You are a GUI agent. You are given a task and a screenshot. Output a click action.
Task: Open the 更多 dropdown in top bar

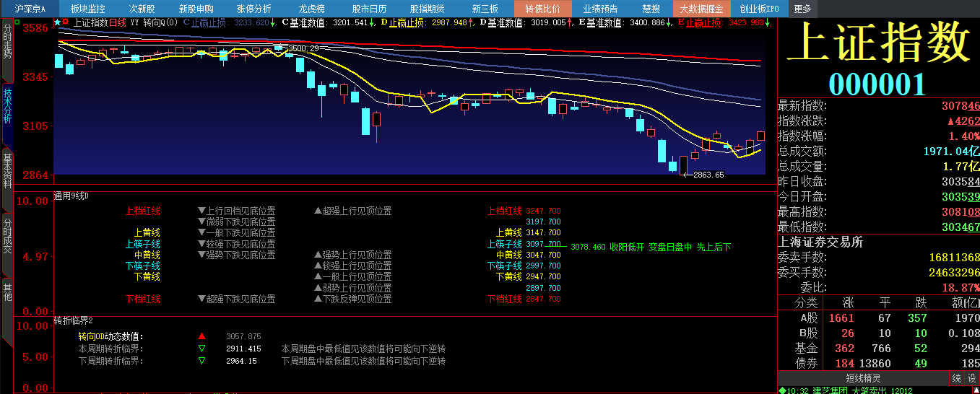(802, 9)
